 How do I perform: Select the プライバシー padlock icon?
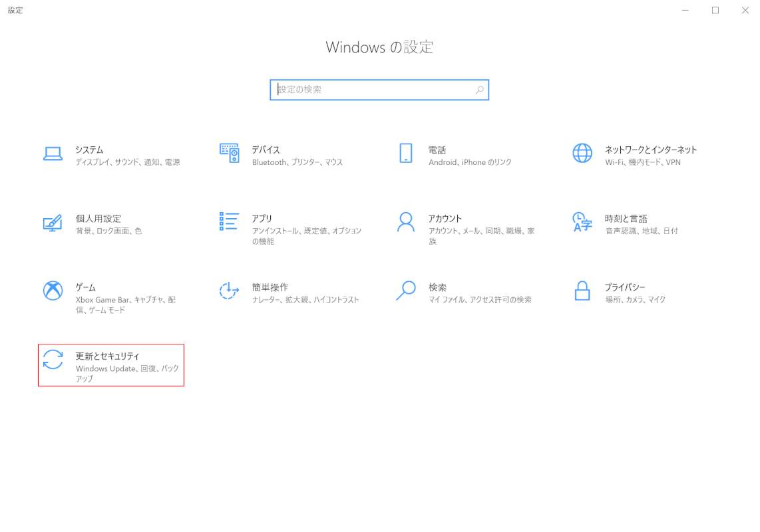click(x=582, y=291)
